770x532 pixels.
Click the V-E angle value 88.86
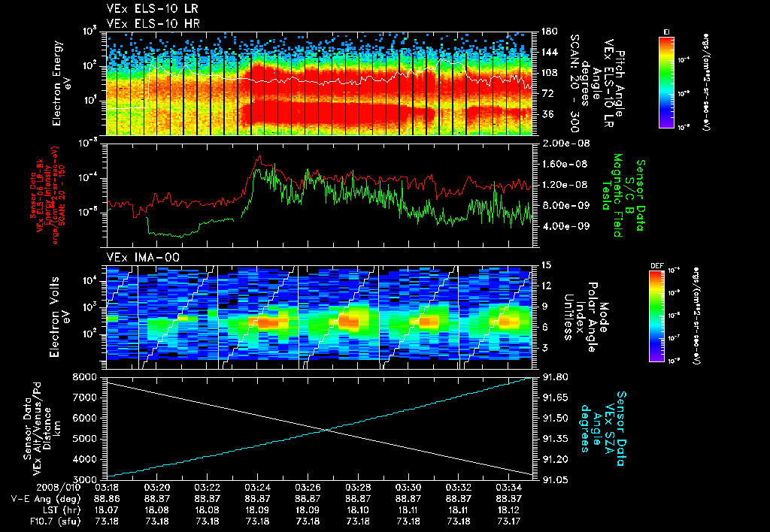(107, 499)
